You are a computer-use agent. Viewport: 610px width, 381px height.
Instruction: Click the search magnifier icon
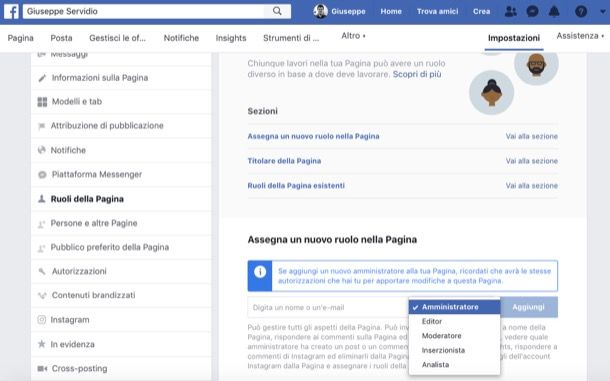click(x=277, y=11)
